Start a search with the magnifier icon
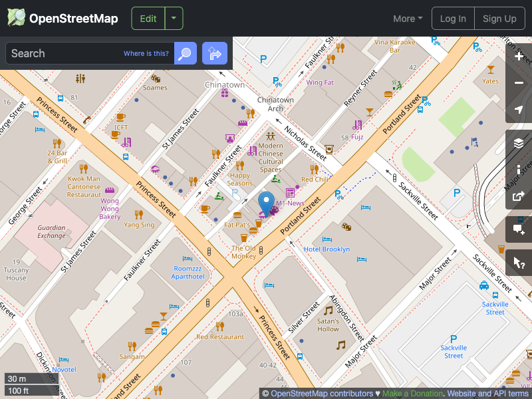532x399 pixels. coord(185,53)
